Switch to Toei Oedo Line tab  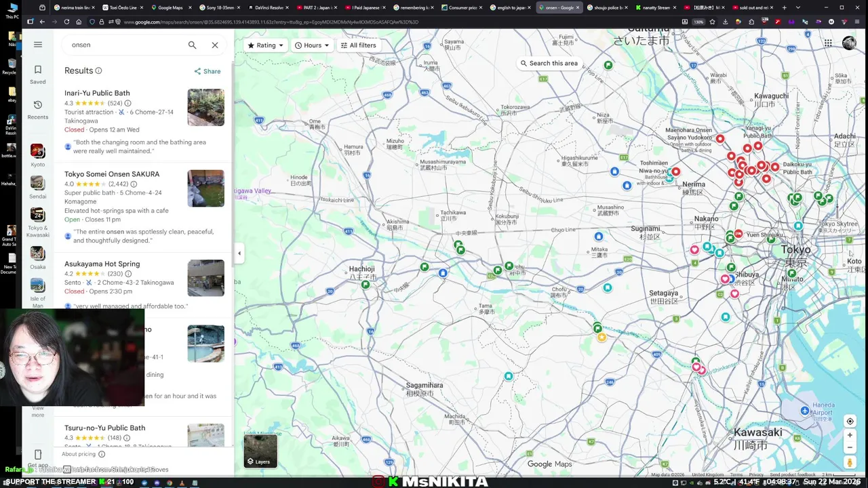pyautogui.click(x=122, y=7)
